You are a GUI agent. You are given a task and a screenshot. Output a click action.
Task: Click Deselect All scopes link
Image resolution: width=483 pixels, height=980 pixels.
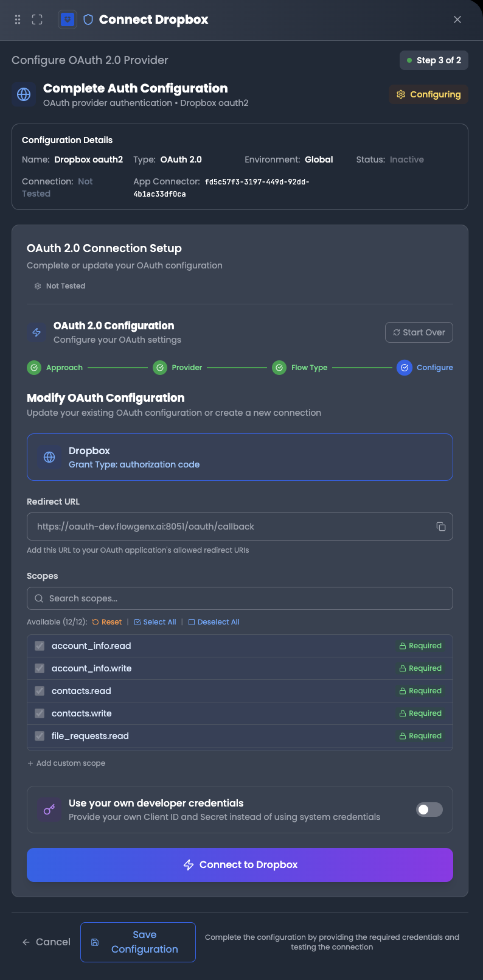(214, 622)
